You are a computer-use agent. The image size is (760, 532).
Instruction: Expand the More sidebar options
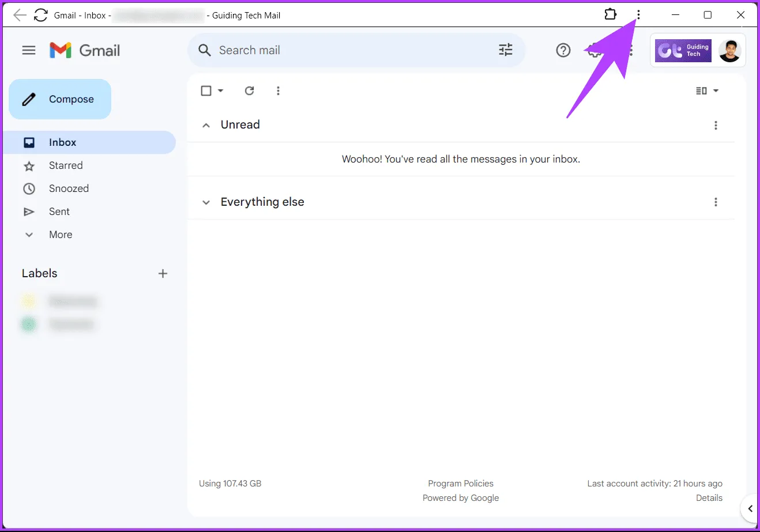[60, 235]
